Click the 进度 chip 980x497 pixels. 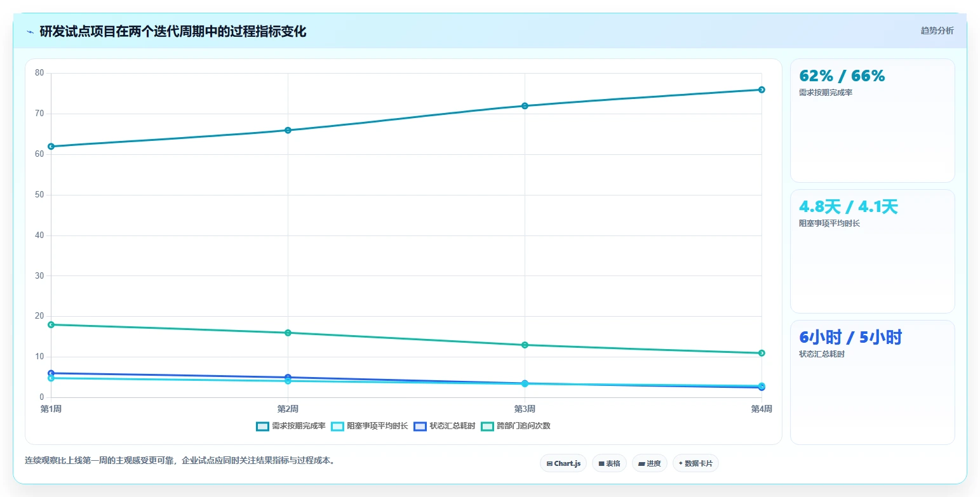(x=650, y=463)
